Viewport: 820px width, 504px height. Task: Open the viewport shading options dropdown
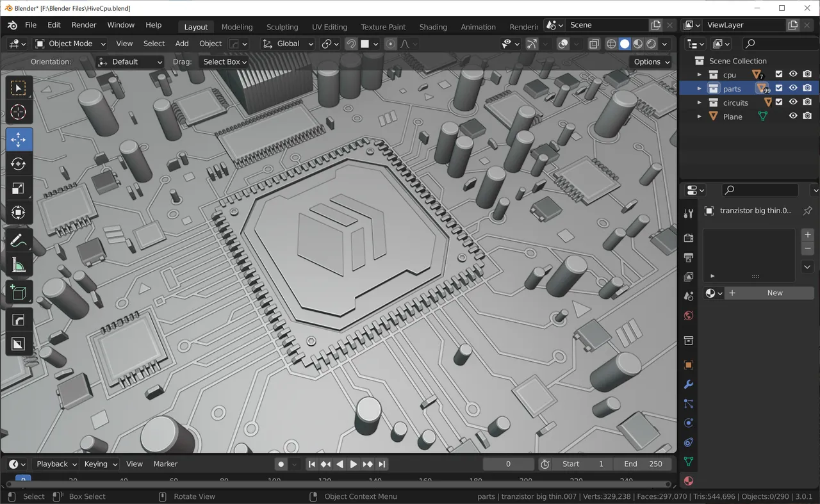(665, 44)
